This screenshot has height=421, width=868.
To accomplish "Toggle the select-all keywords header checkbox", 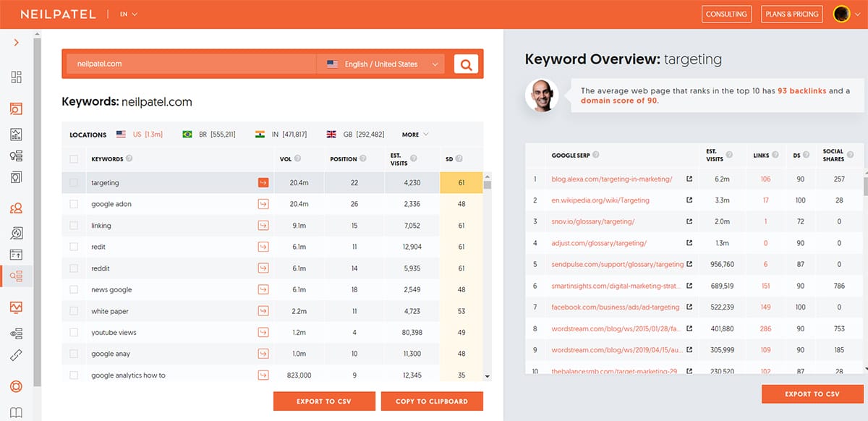I will (x=74, y=159).
